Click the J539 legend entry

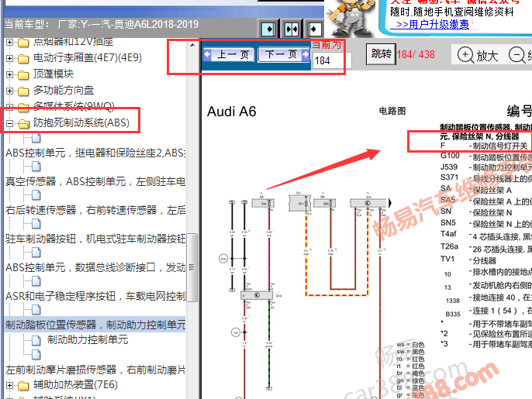pos(485,167)
